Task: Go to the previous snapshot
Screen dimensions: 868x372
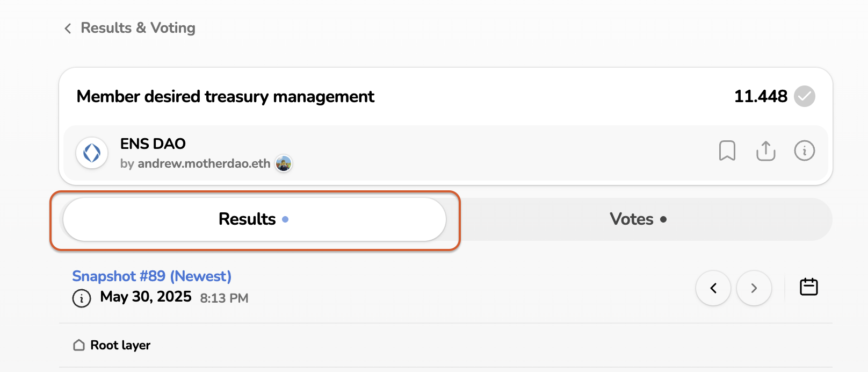Action: (713, 288)
